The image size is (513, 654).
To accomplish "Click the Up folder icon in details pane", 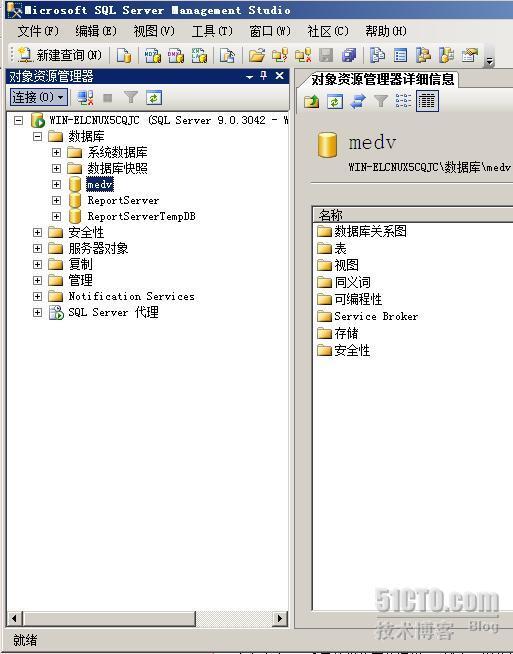I will [312, 101].
